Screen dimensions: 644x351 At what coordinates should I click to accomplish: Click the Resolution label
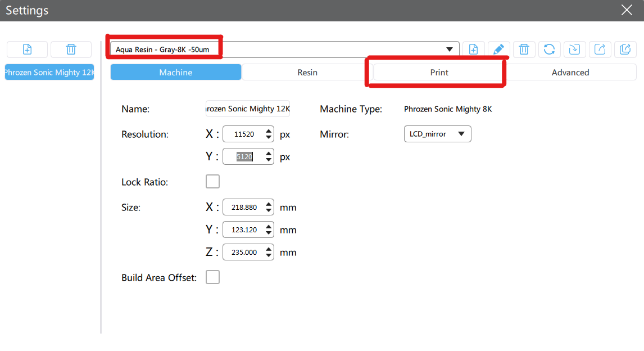point(145,134)
